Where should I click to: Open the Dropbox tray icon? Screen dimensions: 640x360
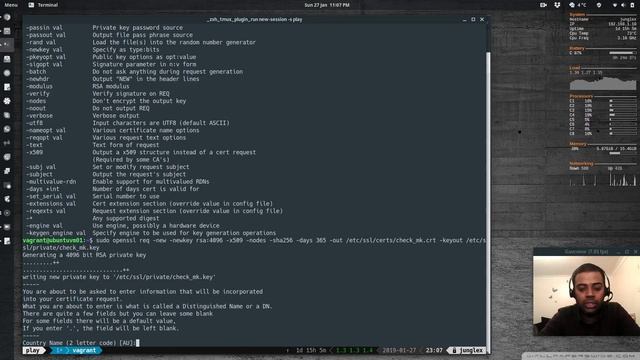pos(557,5)
